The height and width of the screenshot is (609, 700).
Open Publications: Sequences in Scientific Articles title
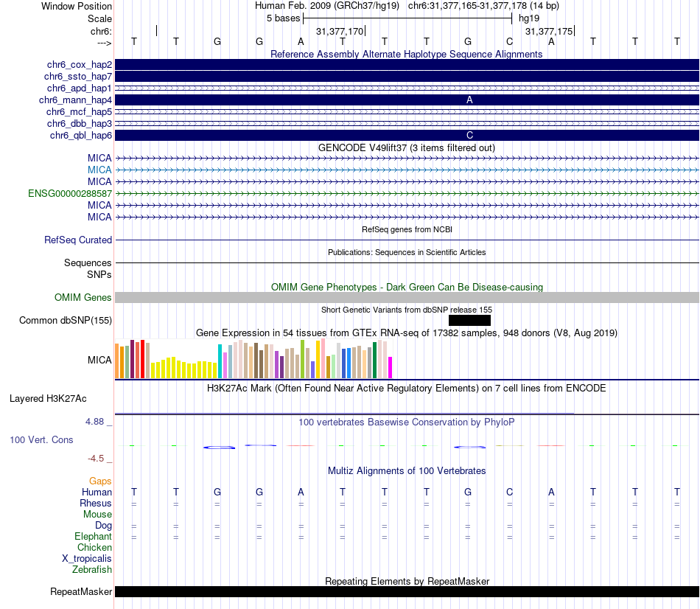pos(407,252)
